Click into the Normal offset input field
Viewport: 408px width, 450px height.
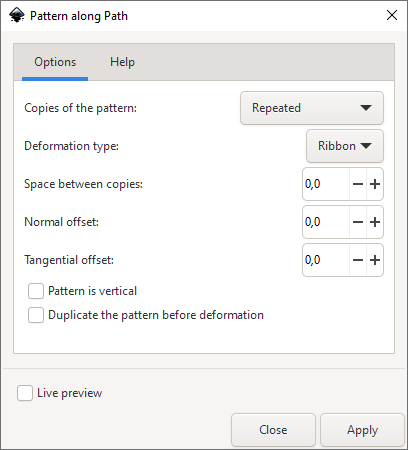(326, 222)
